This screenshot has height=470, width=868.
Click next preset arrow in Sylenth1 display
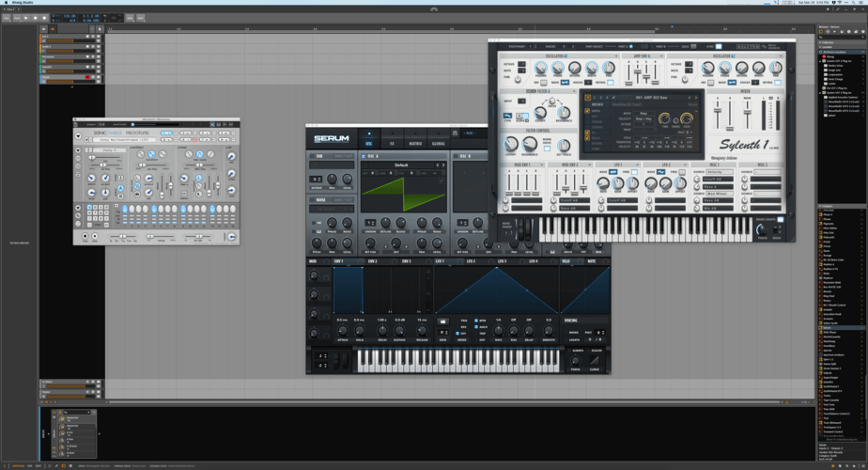coord(696,98)
